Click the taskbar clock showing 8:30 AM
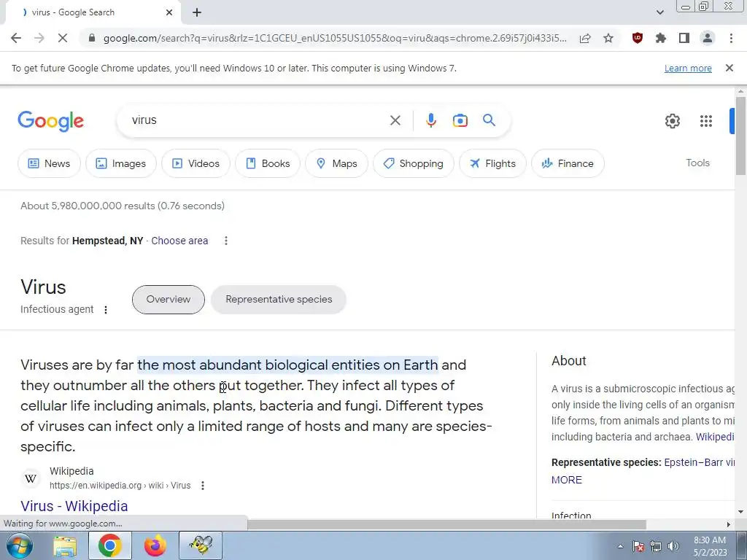 pyautogui.click(x=710, y=546)
